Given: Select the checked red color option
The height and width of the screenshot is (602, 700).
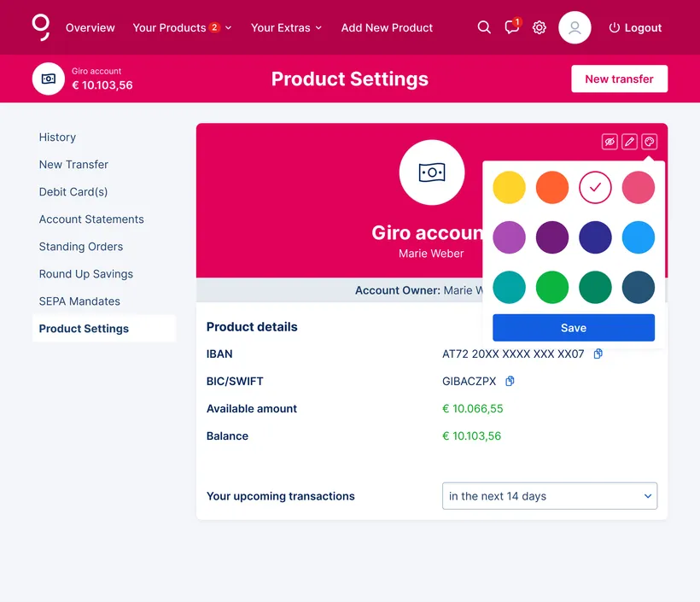Looking at the screenshot, I should click(595, 188).
